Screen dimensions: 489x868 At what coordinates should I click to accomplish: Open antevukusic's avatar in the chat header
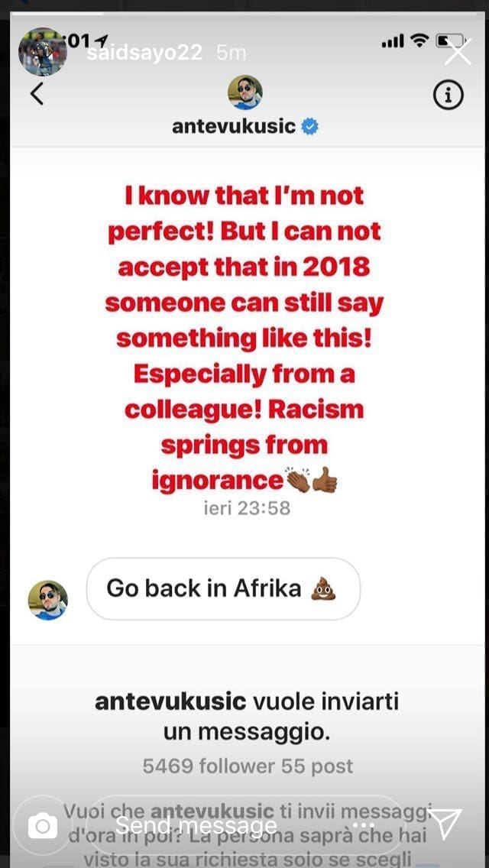[x=245, y=92]
